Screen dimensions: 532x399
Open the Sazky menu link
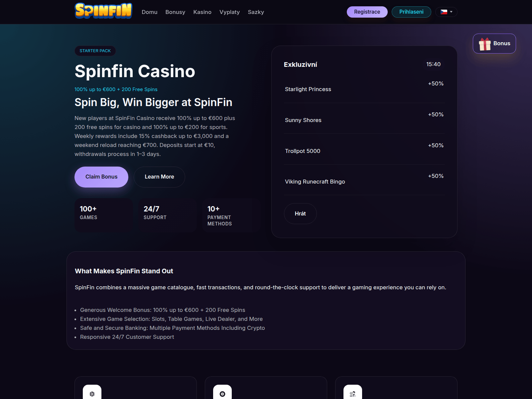point(256,12)
